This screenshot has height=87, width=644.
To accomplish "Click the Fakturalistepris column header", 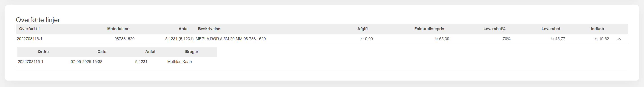I will coord(429,29).
